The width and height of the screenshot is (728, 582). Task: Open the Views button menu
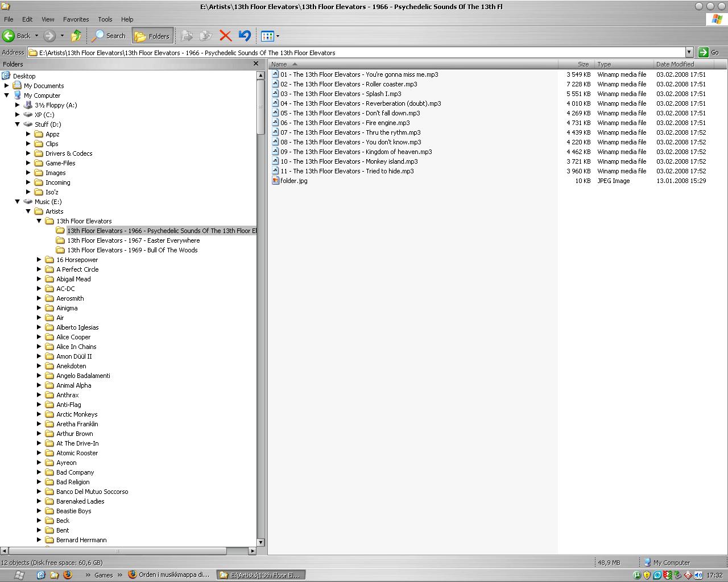pyautogui.click(x=270, y=36)
